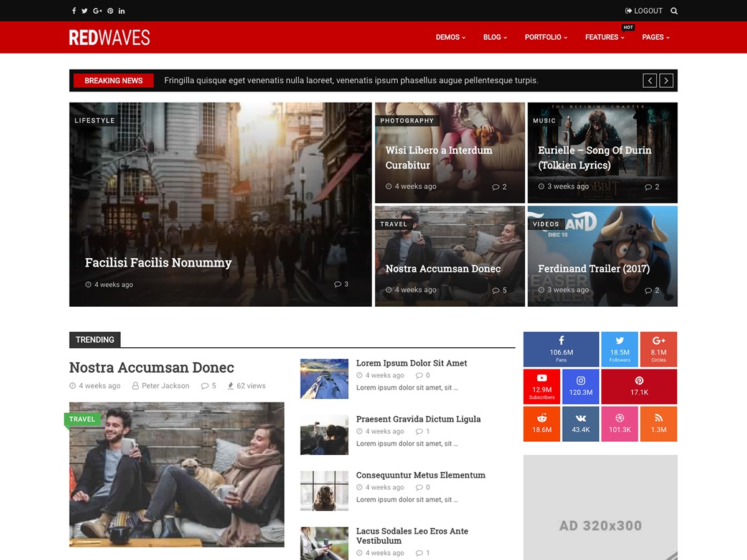Click comment icon beside trending count 5

click(205, 386)
